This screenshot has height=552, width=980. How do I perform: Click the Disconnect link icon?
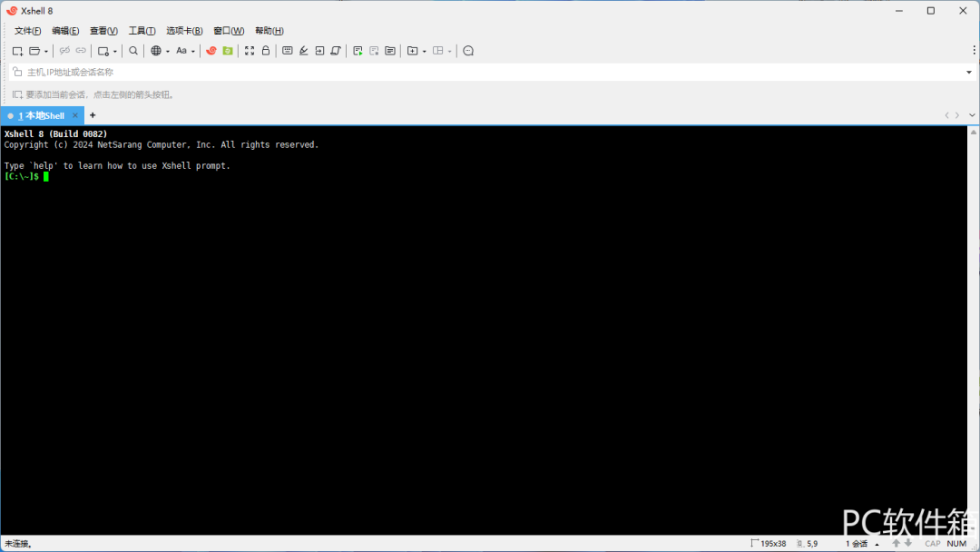pos(64,51)
